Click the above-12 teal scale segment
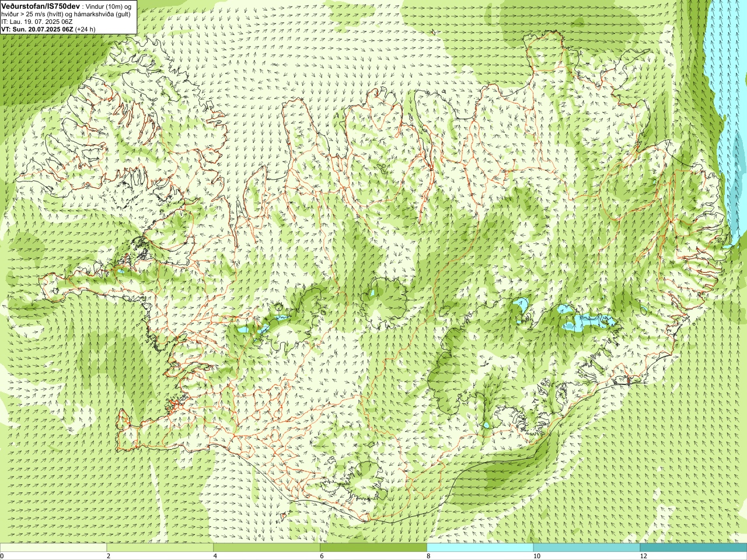Viewport: 747px width, 560px height. tap(693, 548)
